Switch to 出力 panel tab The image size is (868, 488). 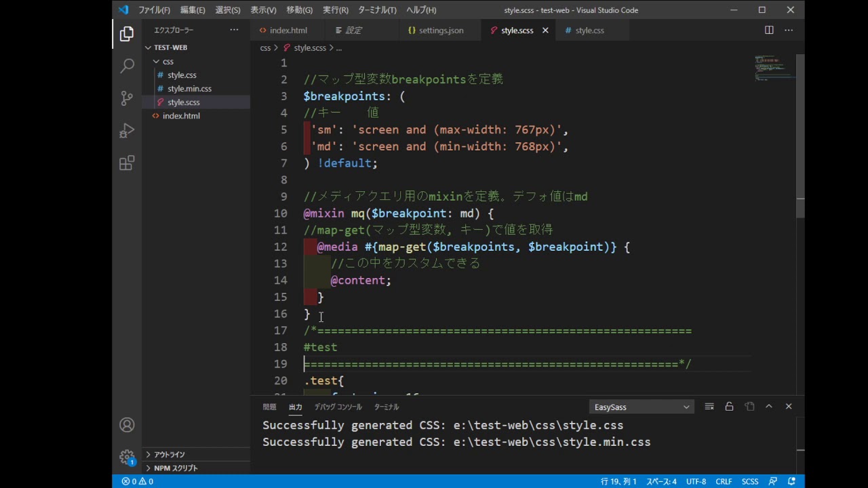pyautogui.click(x=295, y=407)
